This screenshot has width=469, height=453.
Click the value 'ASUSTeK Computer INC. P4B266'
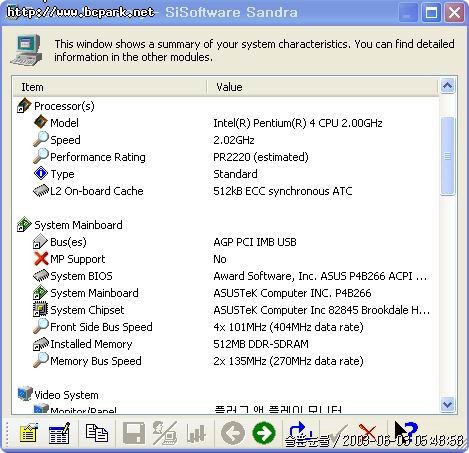tap(292, 293)
